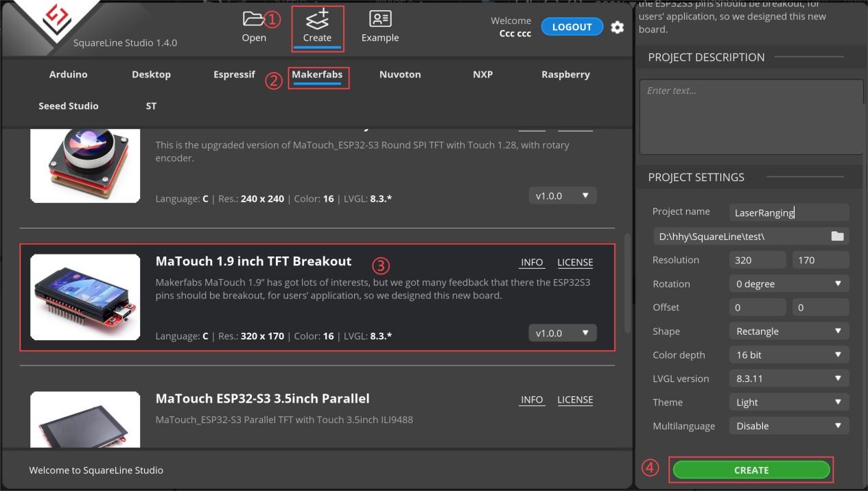Switch to the Create tab
This screenshot has width=868, height=491.
click(x=317, y=27)
